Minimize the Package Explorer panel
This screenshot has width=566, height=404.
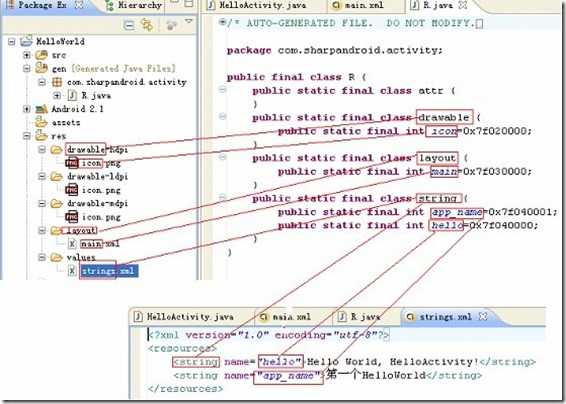pyautogui.click(x=175, y=2)
